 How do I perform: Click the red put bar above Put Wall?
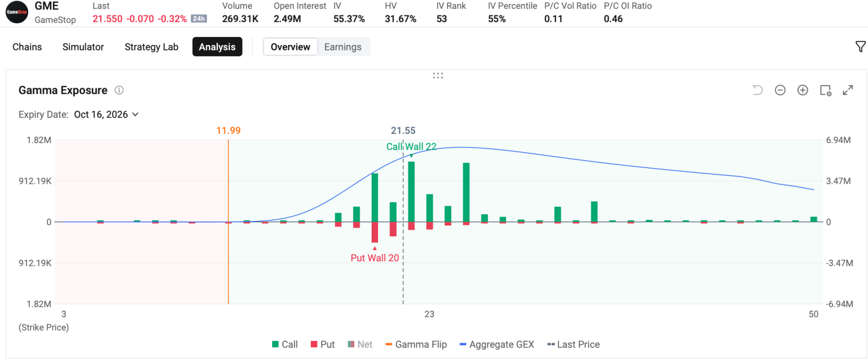375,232
